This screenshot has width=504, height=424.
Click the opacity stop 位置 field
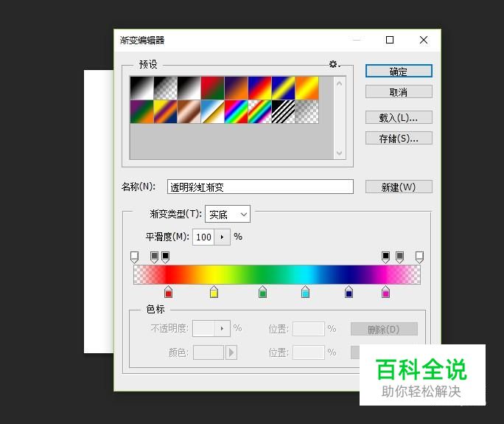[x=309, y=329]
